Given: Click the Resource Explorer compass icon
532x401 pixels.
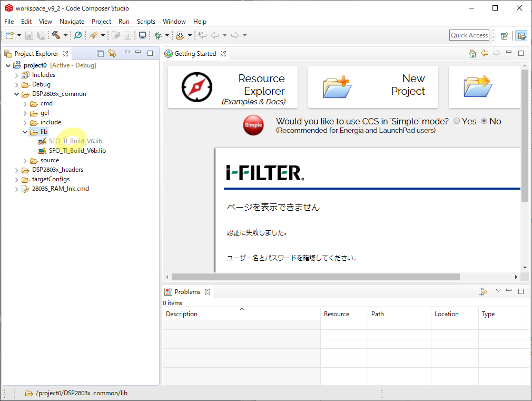Looking at the screenshot, I should (197, 87).
